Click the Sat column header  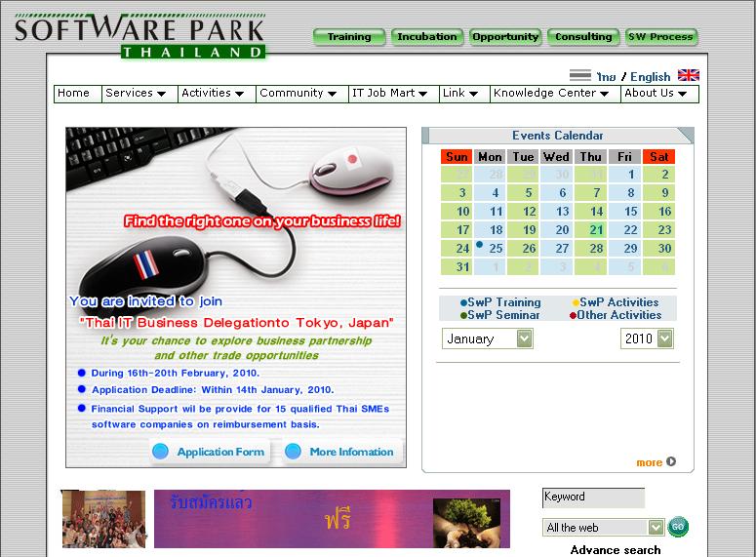[658, 157]
